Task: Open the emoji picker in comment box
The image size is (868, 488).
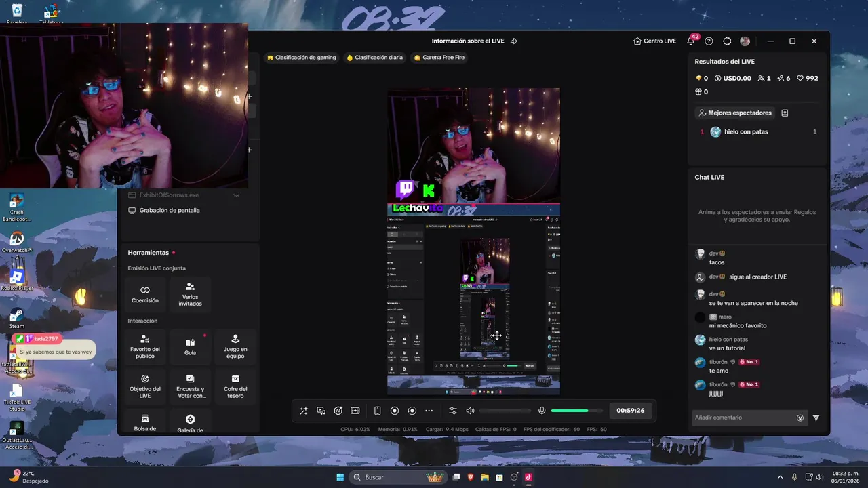Action: (800, 418)
